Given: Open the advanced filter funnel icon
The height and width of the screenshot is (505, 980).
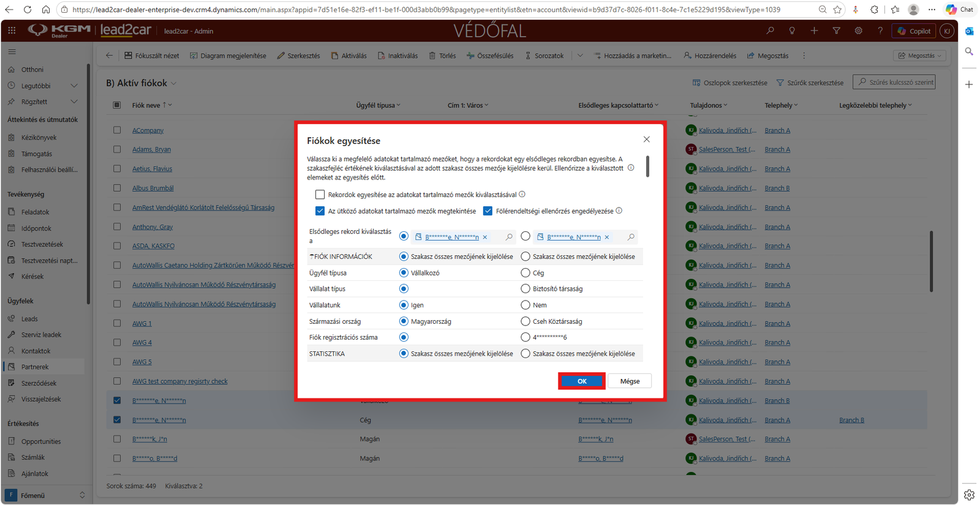Looking at the screenshot, I should (836, 31).
